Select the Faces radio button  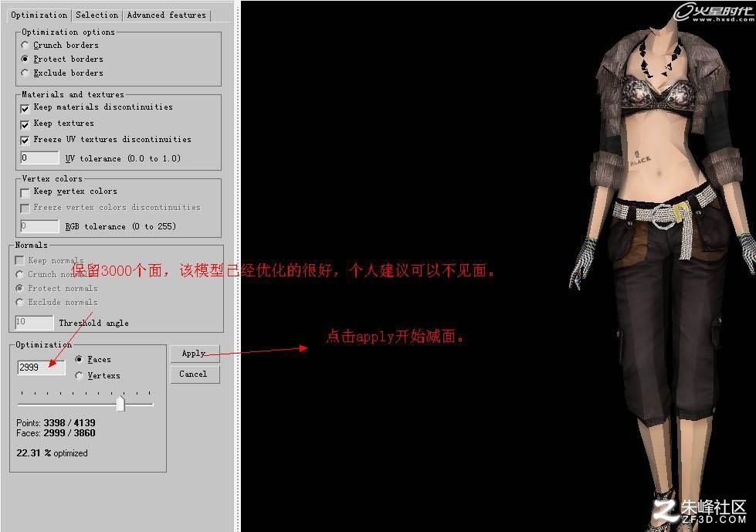click(79, 359)
